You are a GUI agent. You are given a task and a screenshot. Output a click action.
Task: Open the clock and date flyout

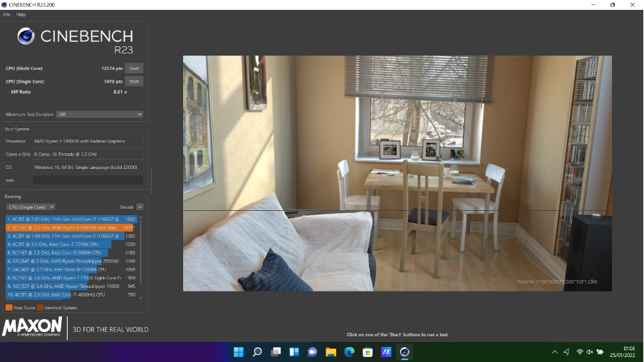click(x=622, y=352)
